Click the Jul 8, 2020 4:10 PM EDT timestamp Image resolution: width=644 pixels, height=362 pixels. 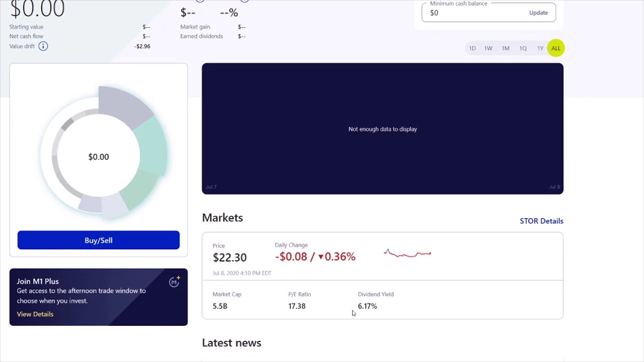(242, 274)
